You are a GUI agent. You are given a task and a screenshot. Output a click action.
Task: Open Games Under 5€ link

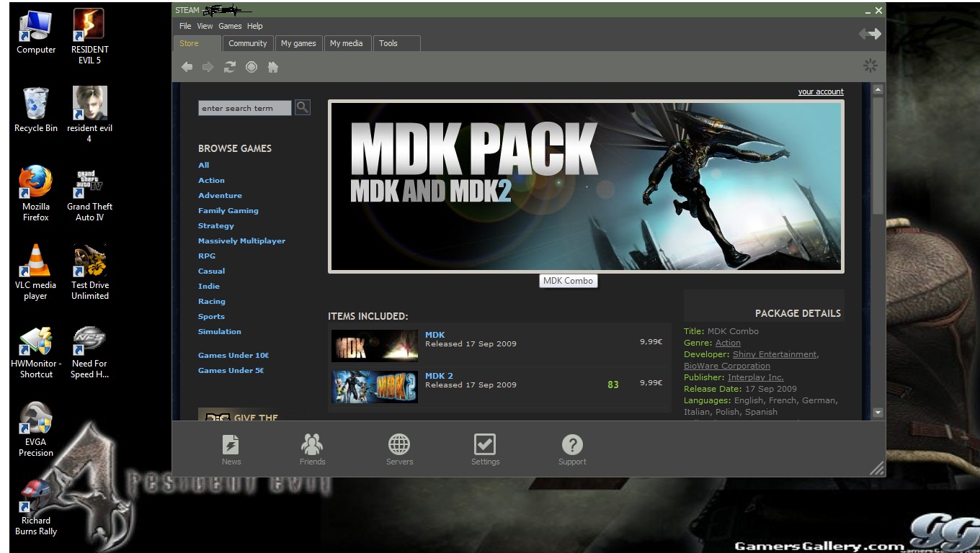tap(231, 370)
